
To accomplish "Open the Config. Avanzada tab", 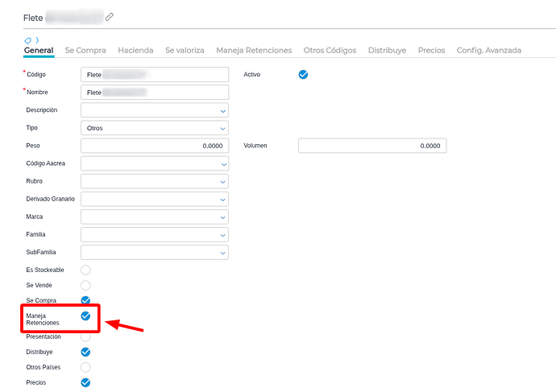I will [x=488, y=50].
